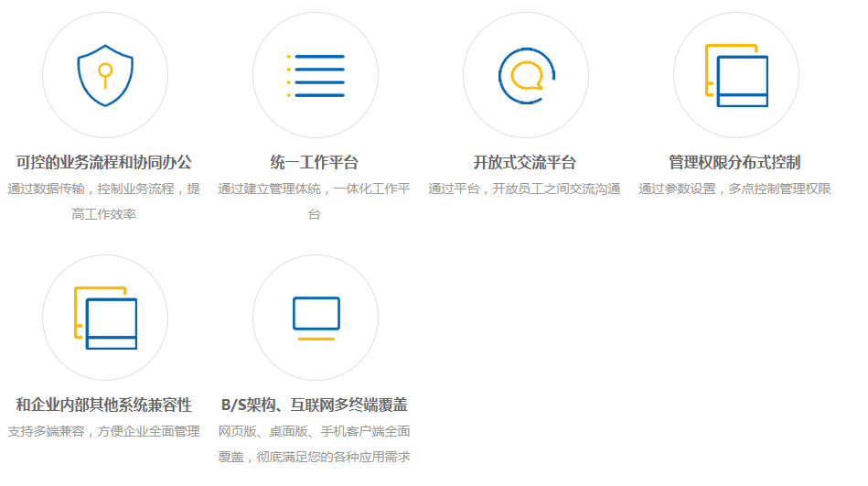868x486 pixels.
Task: Click the chat bubble communication icon
Action: pyautogui.click(x=526, y=75)
